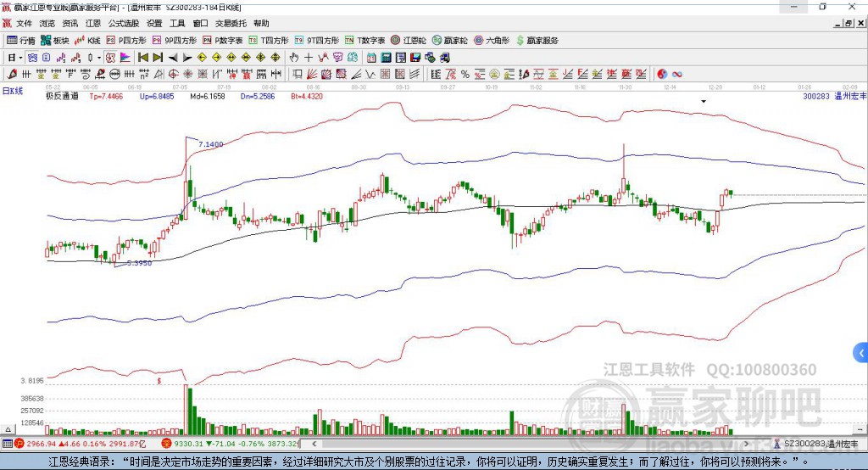This screenshot has width=868, height=470.
Task: Jump to first bar icon
Action: [x=142, y=58]
